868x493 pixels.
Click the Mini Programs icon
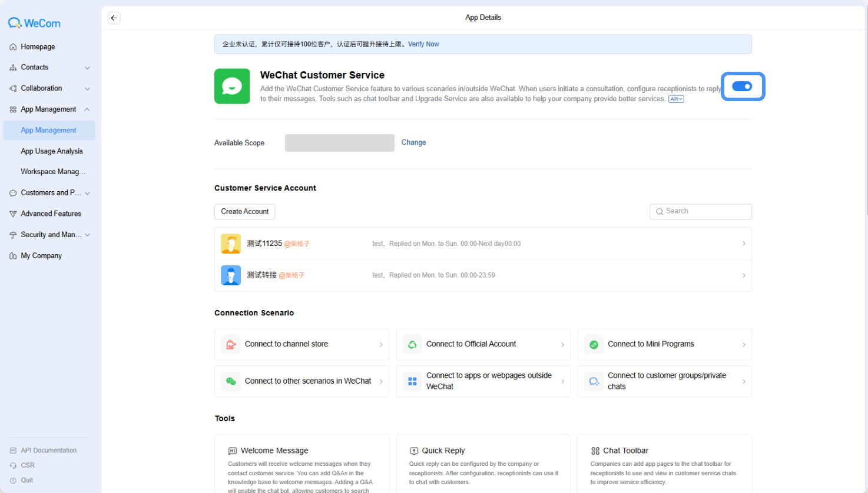point(594,345)
